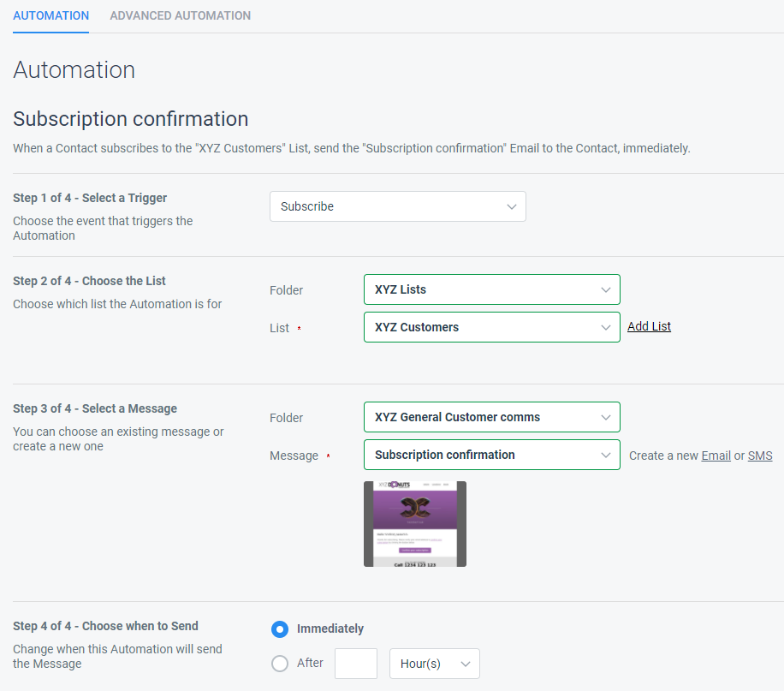Click the Email link to create new
Screen dimensions: 784x691
(716, 456)
